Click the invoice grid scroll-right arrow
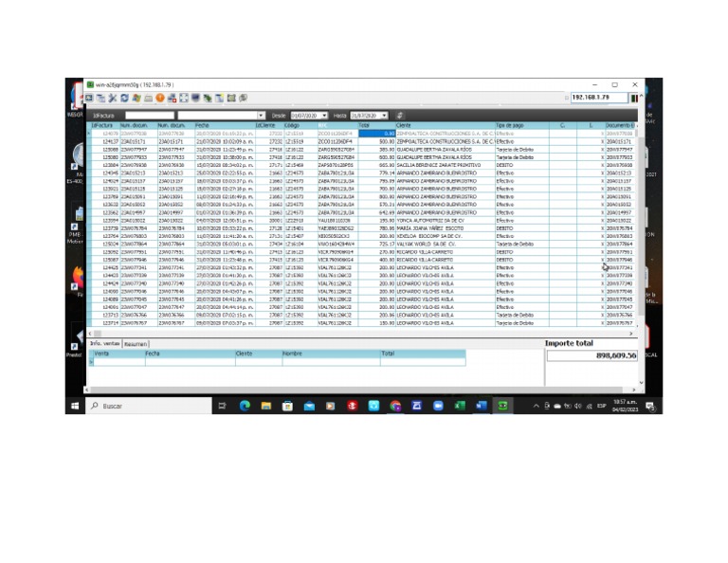 click(631, 334)
